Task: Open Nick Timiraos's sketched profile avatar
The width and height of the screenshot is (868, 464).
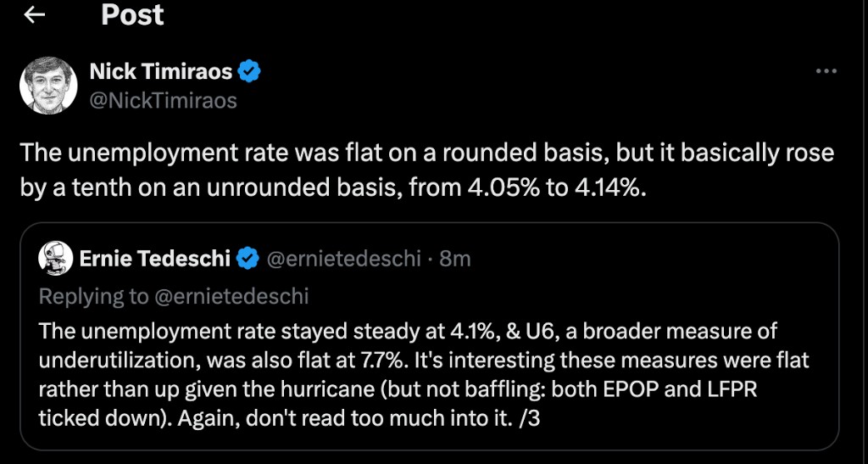Action: click(x=48, y=86)
